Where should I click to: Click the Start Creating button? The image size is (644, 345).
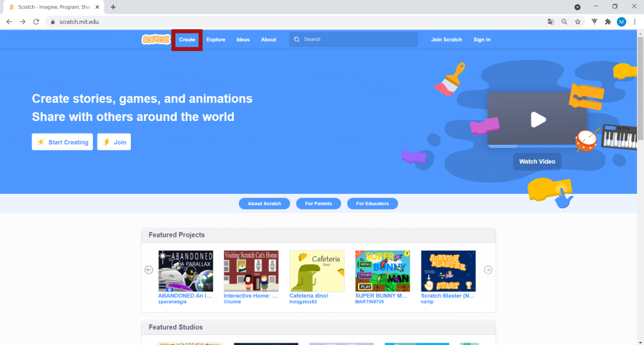[62, 142]
